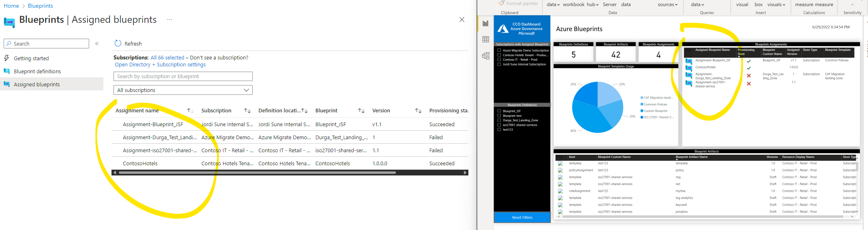The height and width of the screenshot is (230, 868).
Task: Select ContosoHotels assignment name in portal
Action: tap(140, 163)
